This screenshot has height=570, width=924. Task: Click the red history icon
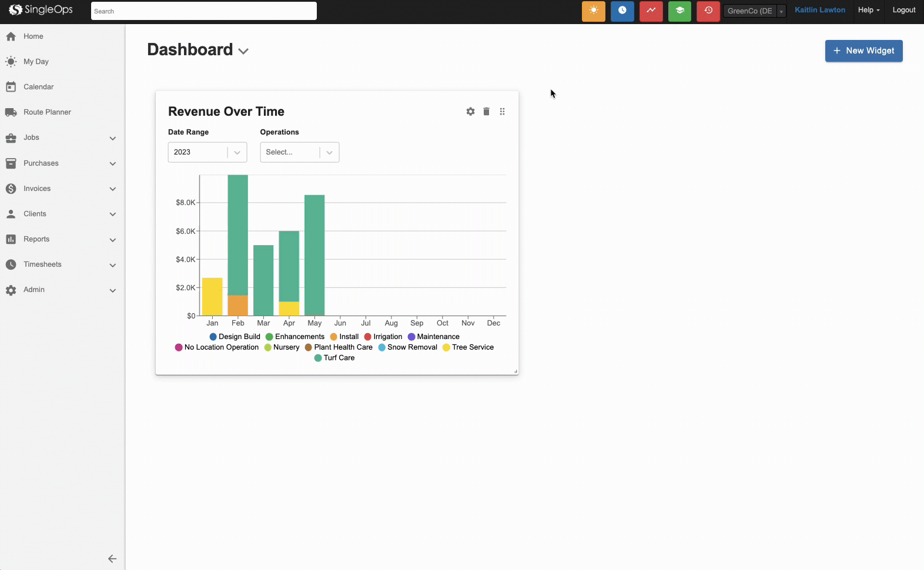tap(708, 11)
